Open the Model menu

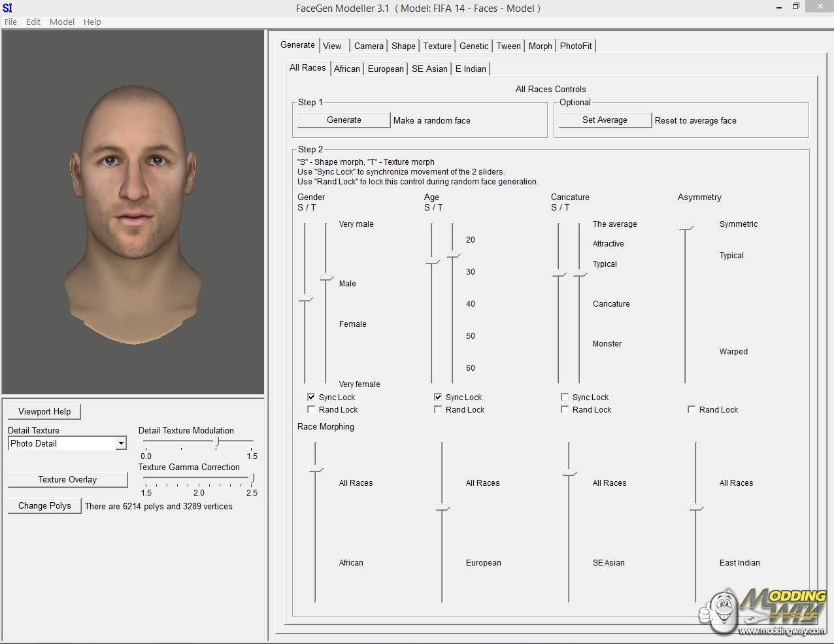61,22
